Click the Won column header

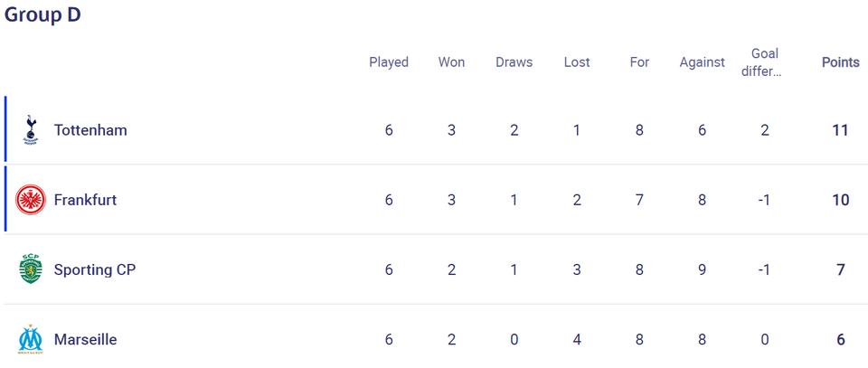[x=452, y=62]
